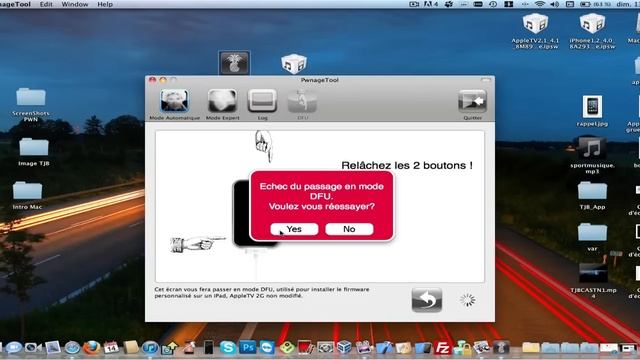Viewport: 640px width, 360px height.
Task: Open Photoshop from the dock
Action: point(248,348)
